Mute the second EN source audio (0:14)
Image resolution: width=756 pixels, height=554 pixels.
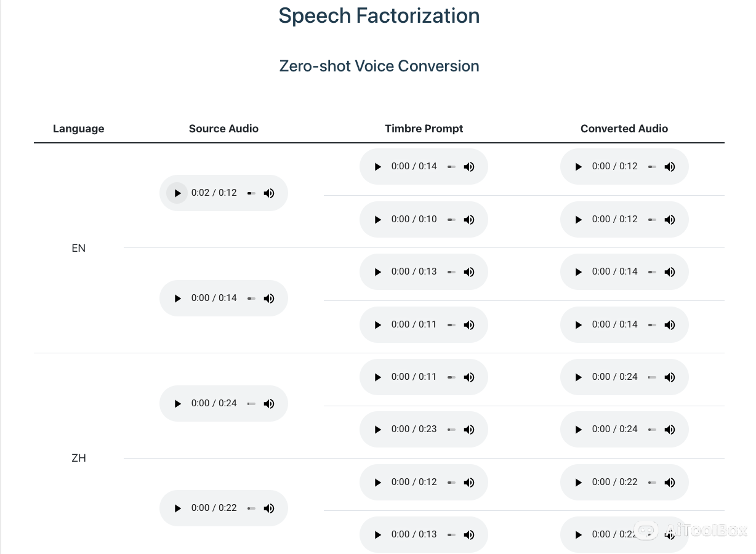click(x=269, y=299)
